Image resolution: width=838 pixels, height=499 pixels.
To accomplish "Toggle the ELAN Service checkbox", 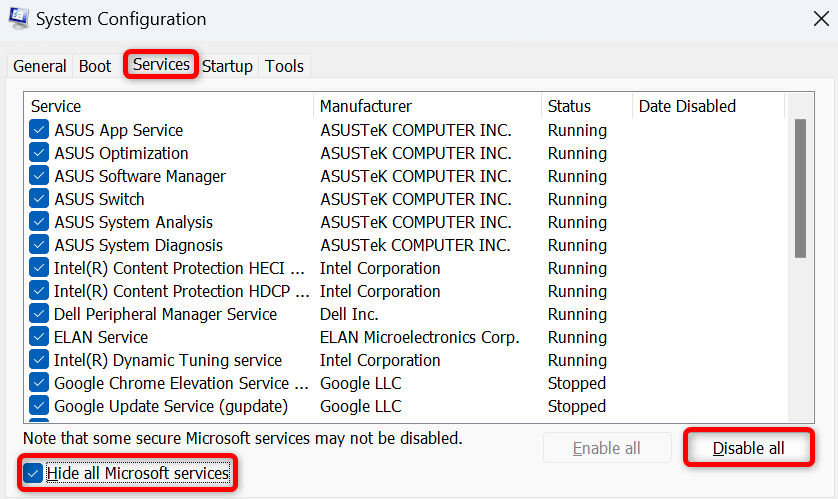I will coord(39,337).
